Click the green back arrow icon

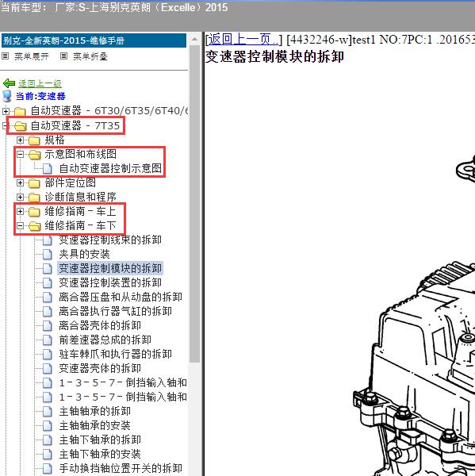[9, 83]
